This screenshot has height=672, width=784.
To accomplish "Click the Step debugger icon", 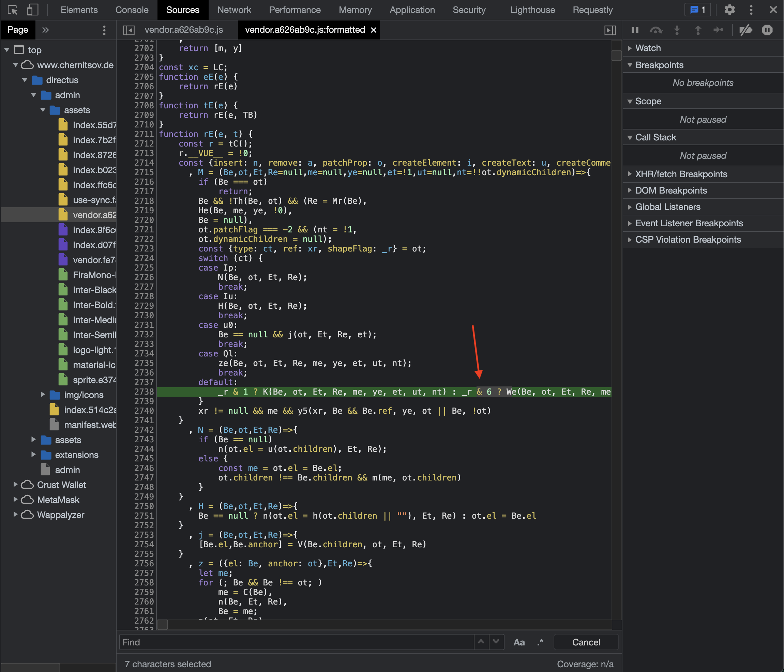I will [x=718, y=30].
